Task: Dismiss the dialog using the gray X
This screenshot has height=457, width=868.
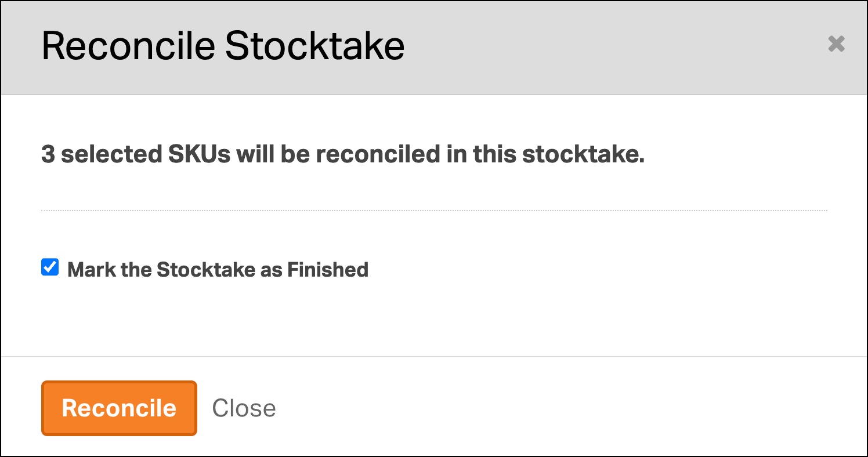Action: pos(836,44)
